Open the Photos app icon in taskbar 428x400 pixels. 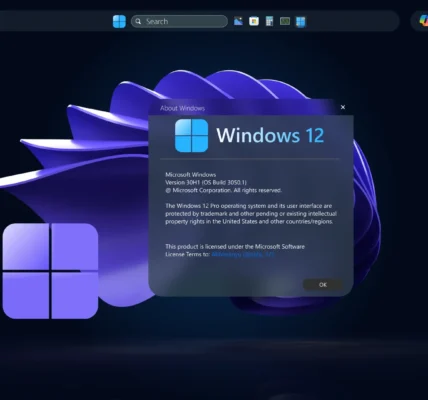pos(238,21)
